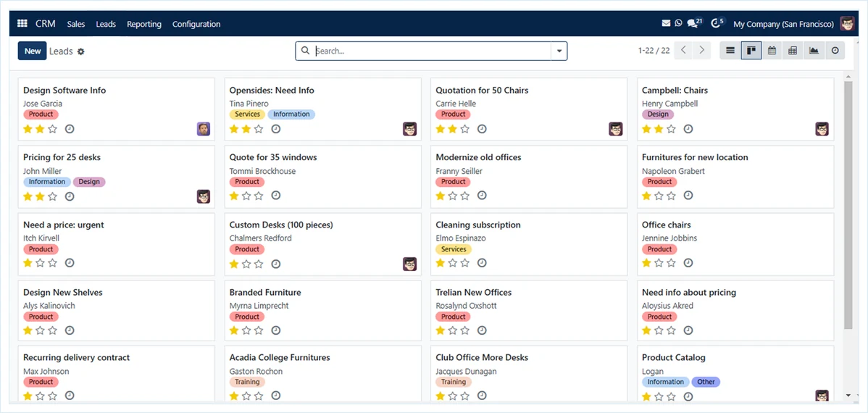Click the Information tag on John Miller card
Image resolution: width=868 pixels, height=413 pixels.
(x=47, y=182)
